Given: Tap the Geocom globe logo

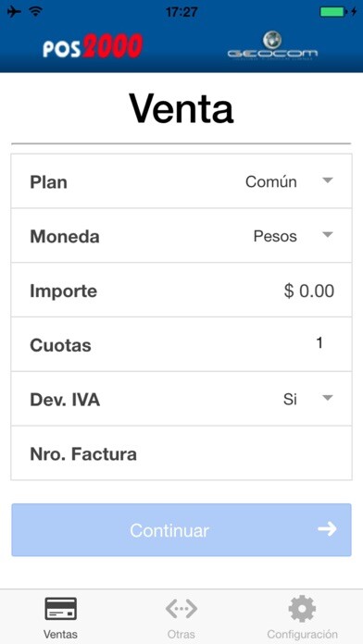Looking at the screenshot, I should [272, 46].
